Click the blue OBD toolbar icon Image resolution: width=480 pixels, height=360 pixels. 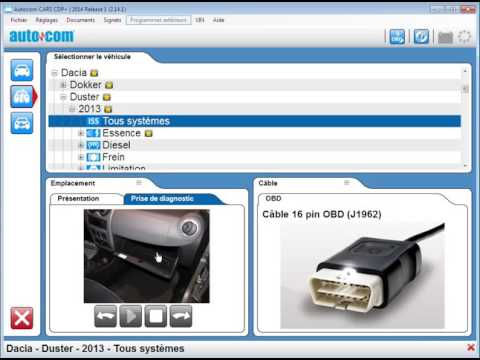point(397,37)
